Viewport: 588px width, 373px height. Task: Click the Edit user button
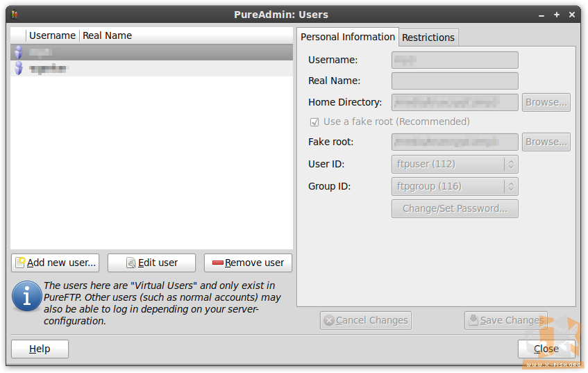151,263
